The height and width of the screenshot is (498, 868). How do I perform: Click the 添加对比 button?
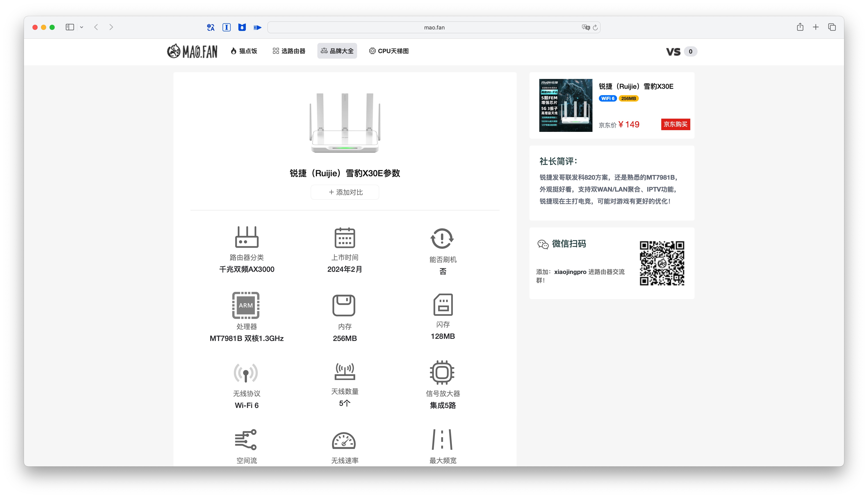(x=345, y=192)
